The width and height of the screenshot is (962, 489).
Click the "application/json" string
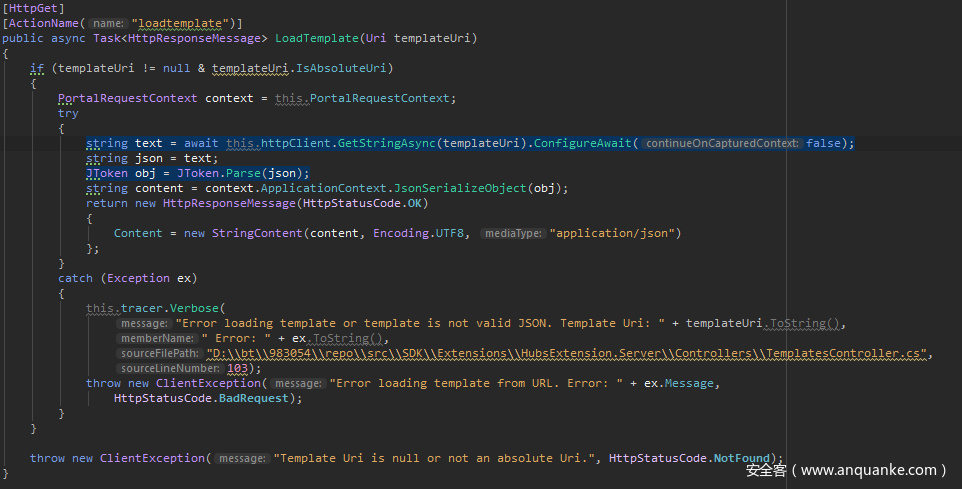(612, 233)
